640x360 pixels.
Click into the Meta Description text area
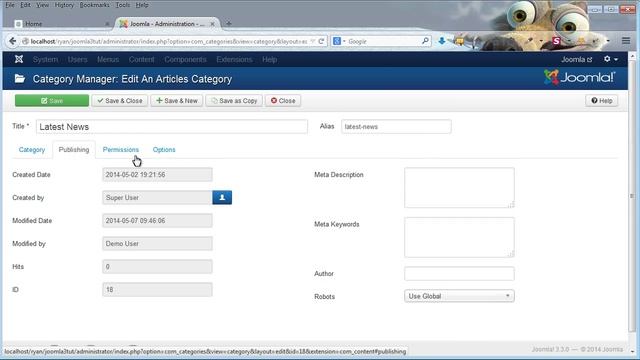[x=459, y=188]
